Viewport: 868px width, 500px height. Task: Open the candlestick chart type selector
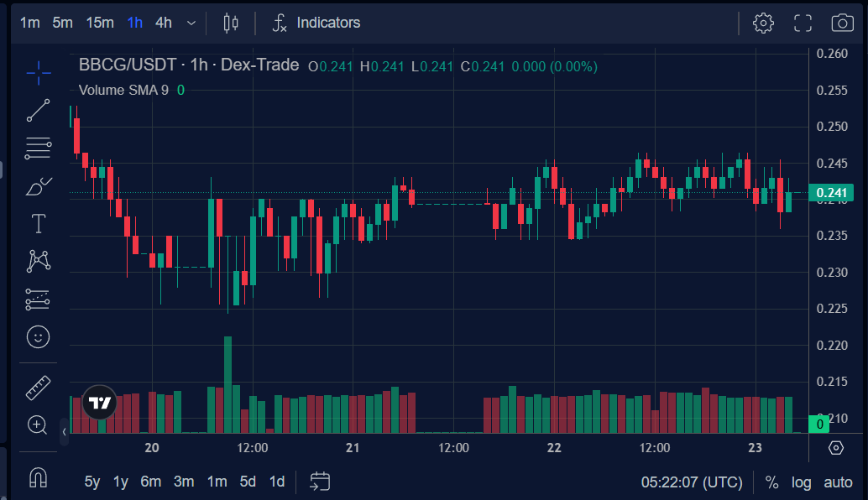[231, 23]
